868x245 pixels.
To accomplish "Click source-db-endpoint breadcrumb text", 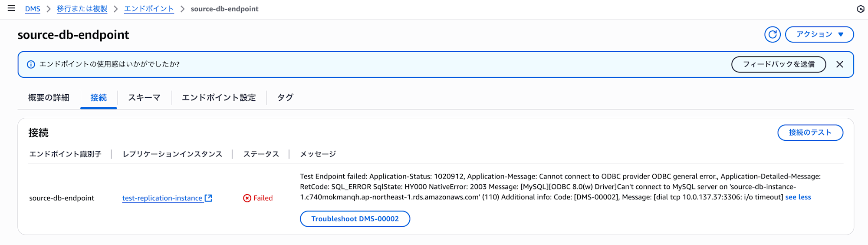I will pyautogui.click(x=224, y=9).
